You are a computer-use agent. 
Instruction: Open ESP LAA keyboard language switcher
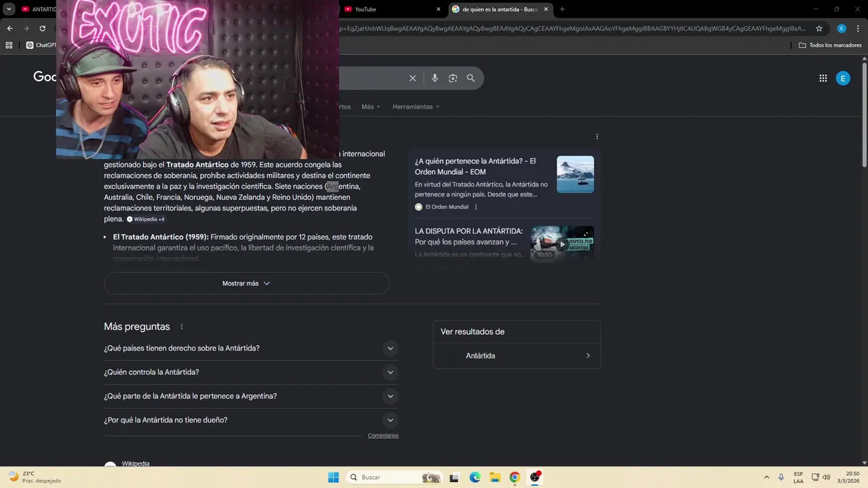point(798,477)
